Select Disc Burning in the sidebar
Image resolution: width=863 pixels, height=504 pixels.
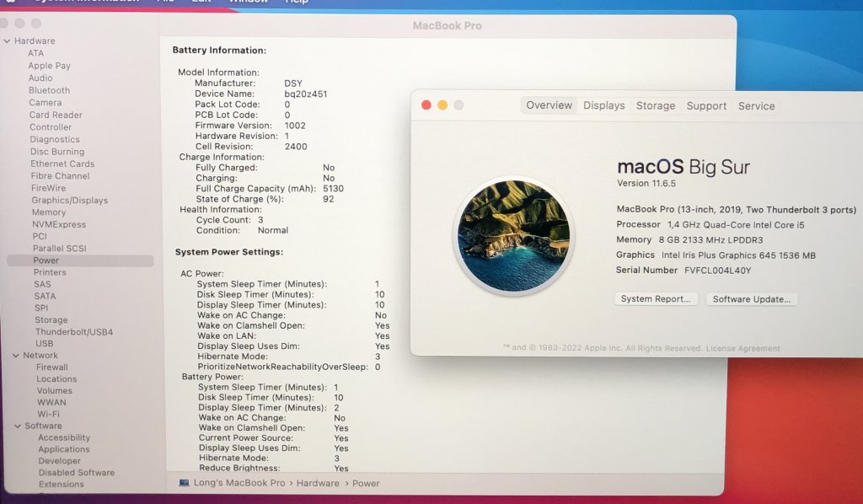click(57, 152)
